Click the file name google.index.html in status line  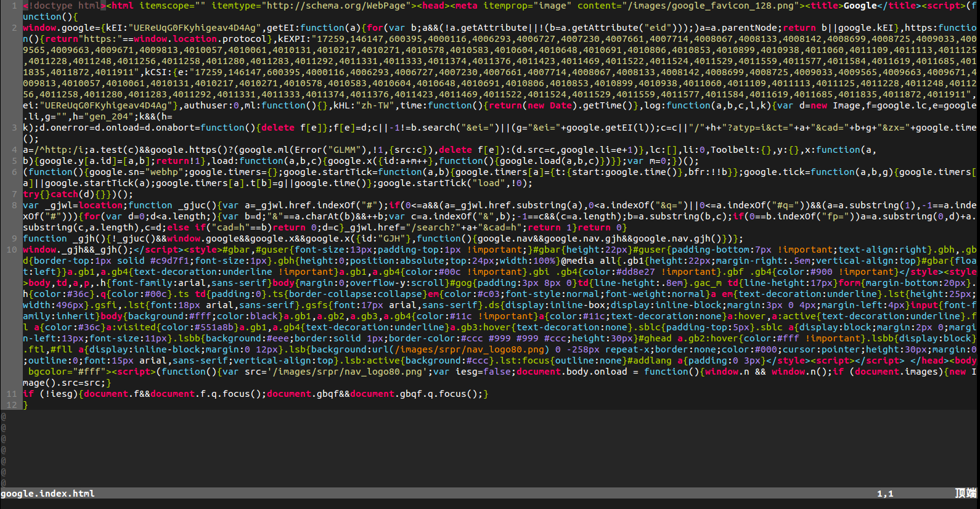[48, 494]
